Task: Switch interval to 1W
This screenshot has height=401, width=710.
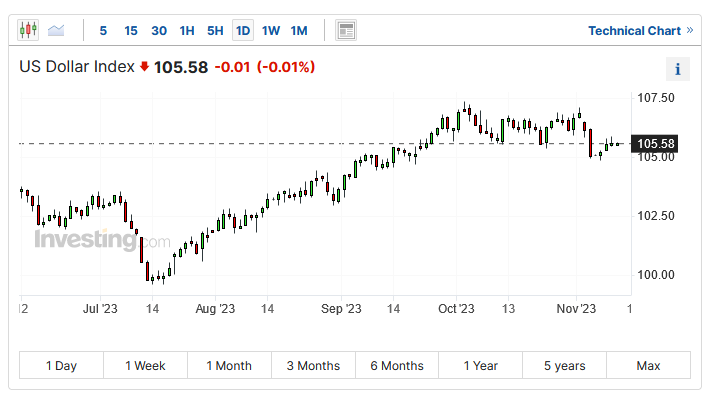Action: pos(271,30)
